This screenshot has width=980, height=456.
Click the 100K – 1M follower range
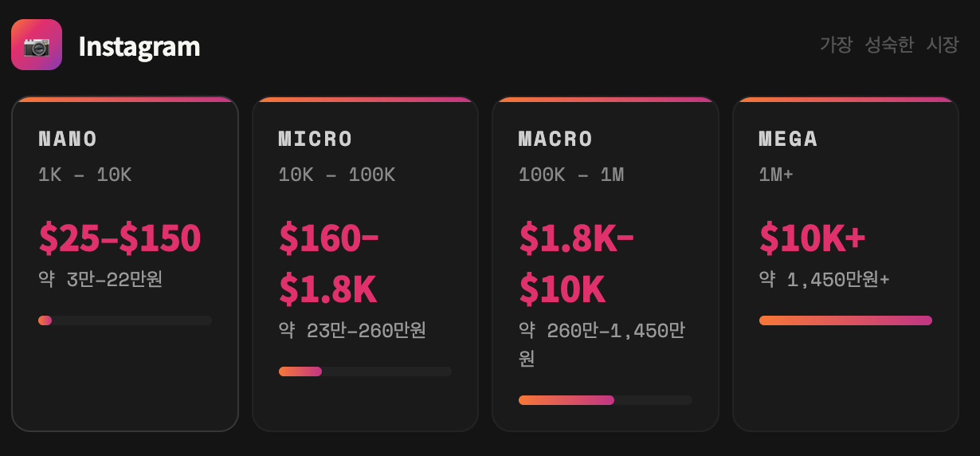(x=571, y=175)
